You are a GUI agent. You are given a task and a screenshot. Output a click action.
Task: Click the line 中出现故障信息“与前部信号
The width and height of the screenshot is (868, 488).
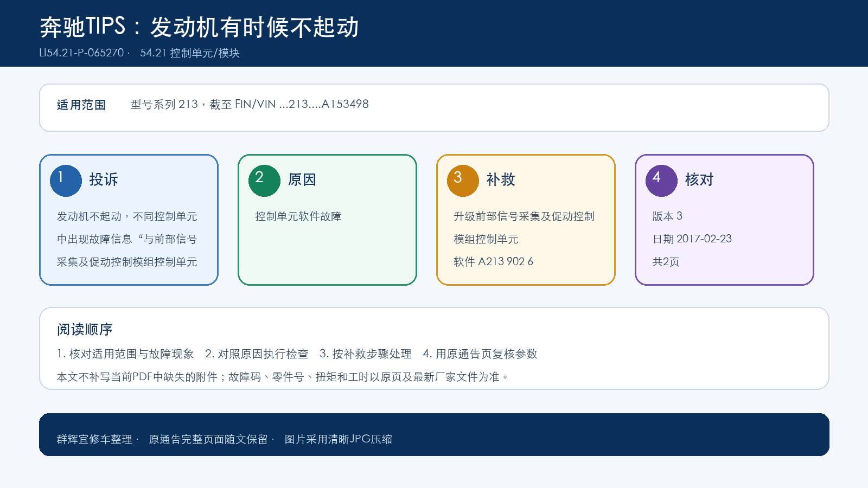127,239
